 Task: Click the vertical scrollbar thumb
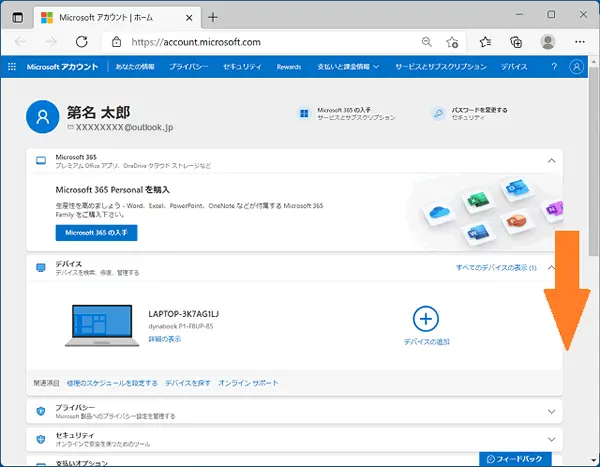click(x=593, y=161)
